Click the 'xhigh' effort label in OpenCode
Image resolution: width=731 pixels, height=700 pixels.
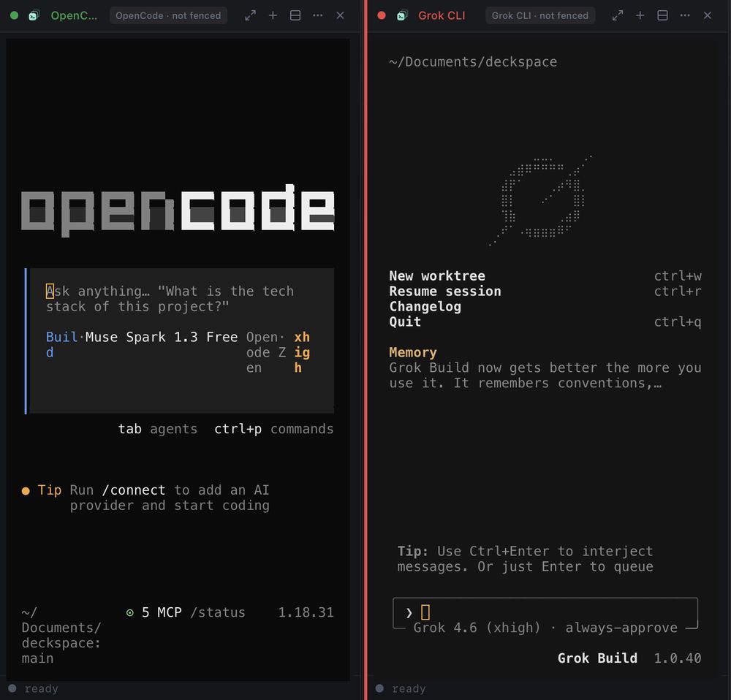pyautogui.click(x=302, y=352)
